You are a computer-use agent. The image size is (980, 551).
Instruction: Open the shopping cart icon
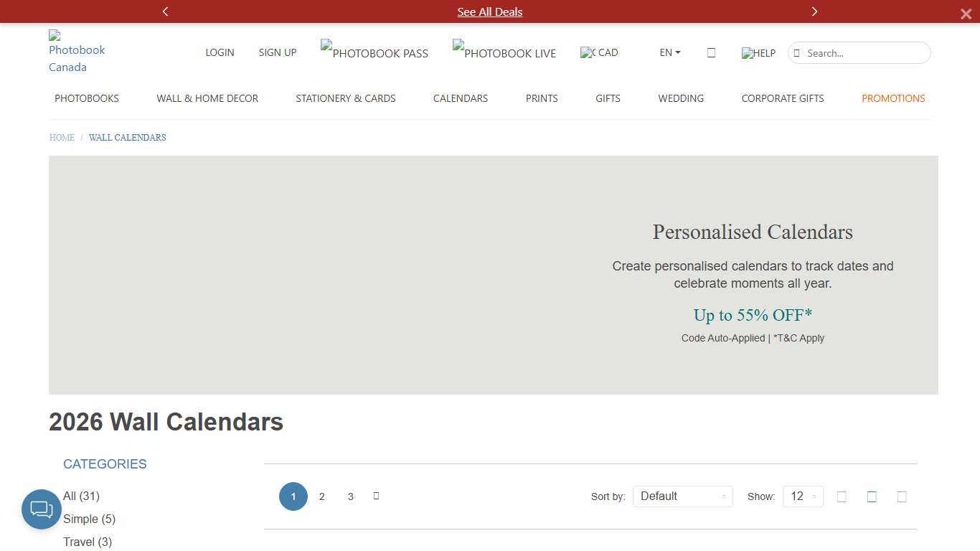coord(711,52)
